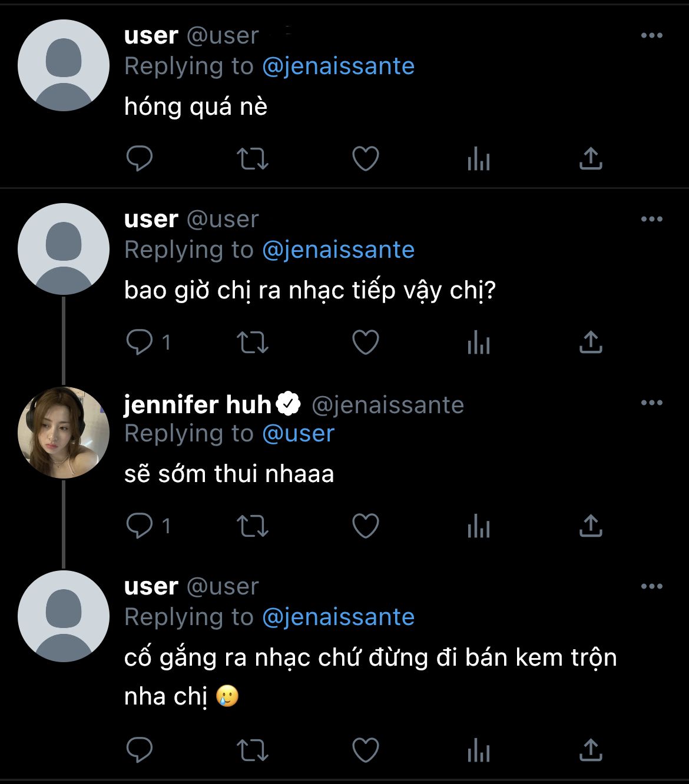689x784 pixels.
Task: Share jennifer huh's "sẽ sớm thui nhaaa" reply
Action: (x=591, y=526)
